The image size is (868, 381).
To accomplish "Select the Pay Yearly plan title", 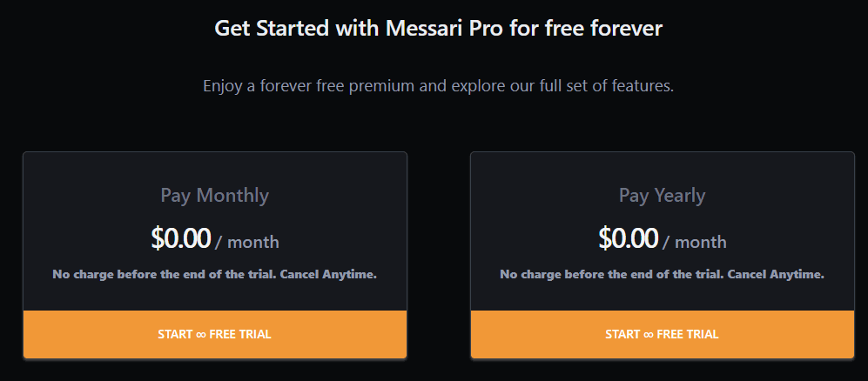I will (662, 195).
